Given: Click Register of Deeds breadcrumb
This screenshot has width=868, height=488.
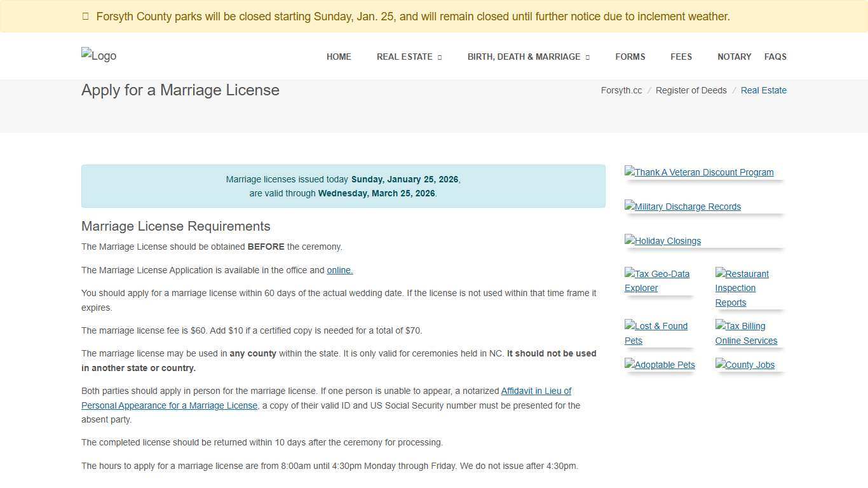Looking at the screenshot, I should (x=691, y=90).
